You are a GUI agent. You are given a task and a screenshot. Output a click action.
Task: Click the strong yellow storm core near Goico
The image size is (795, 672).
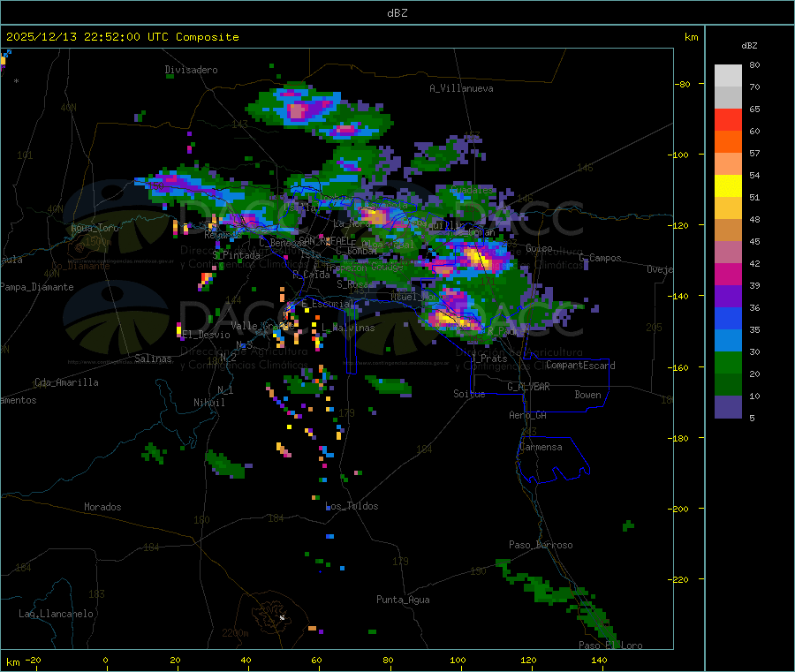pos(477,256)
